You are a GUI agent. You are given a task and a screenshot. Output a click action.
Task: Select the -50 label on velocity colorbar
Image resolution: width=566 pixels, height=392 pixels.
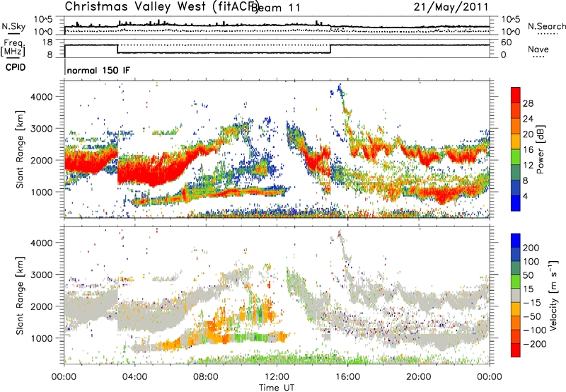533,316
